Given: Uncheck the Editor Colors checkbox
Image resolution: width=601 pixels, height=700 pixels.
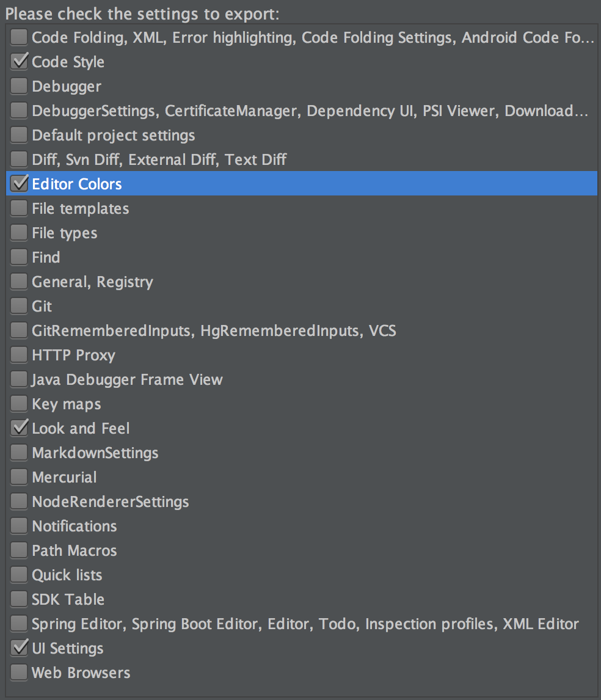Looking at the screenshot, I should [x=20, y=184].
